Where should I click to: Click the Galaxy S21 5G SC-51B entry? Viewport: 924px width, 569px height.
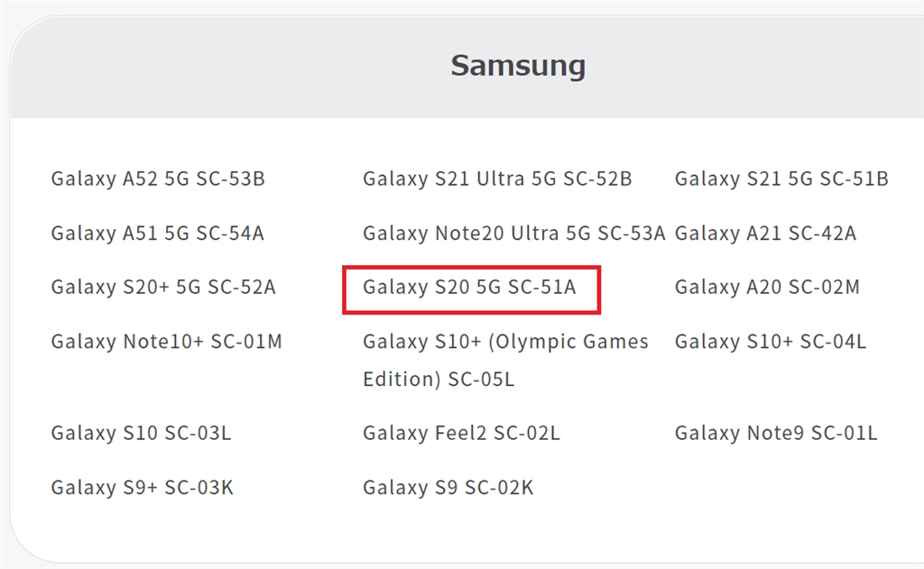781,179
